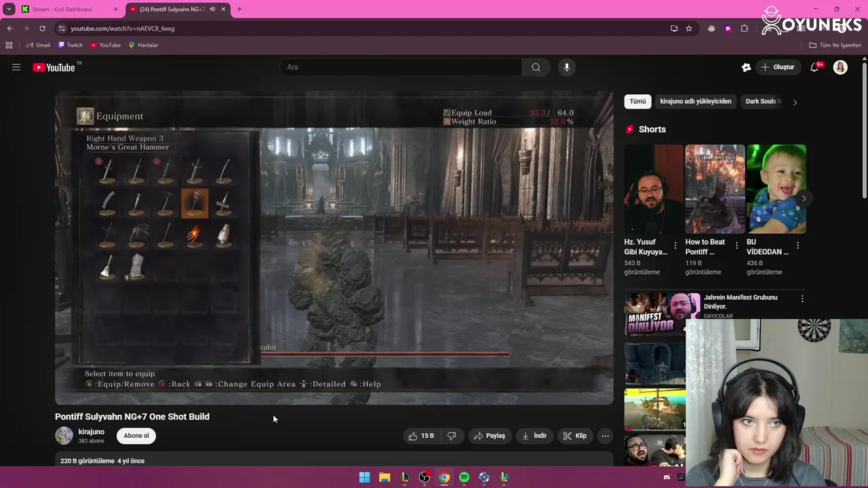Select the Tümü filter chip

point(637,102)
